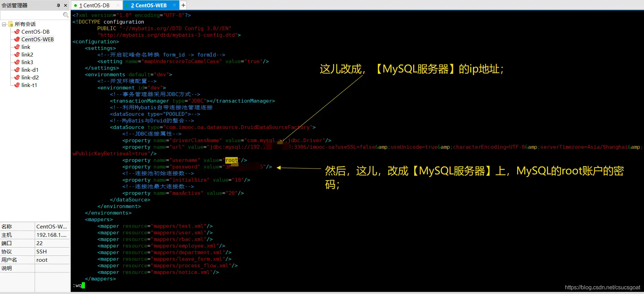
Task: Click the transactionManager JDBC line
Action: (x=192, y=101)
